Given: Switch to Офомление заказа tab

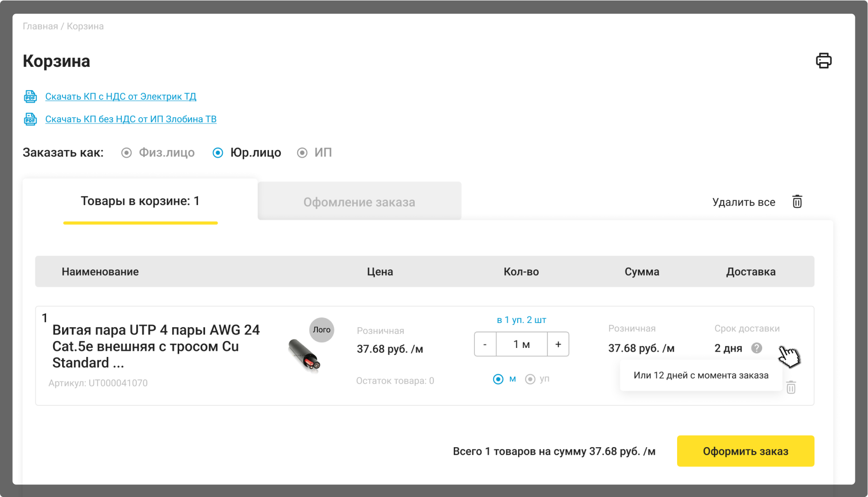Looking at the screenshot, I should coord(359,202).
